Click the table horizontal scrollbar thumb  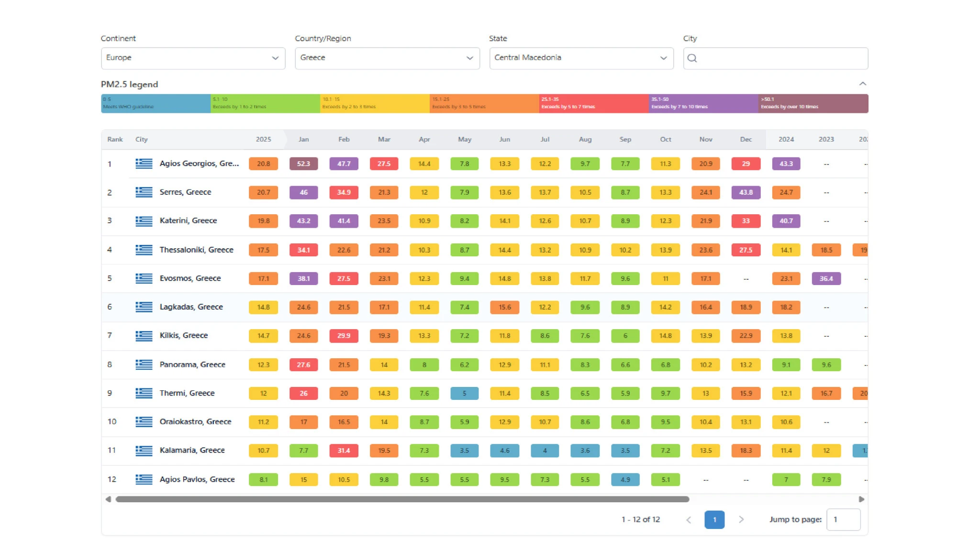coord(402,499)
